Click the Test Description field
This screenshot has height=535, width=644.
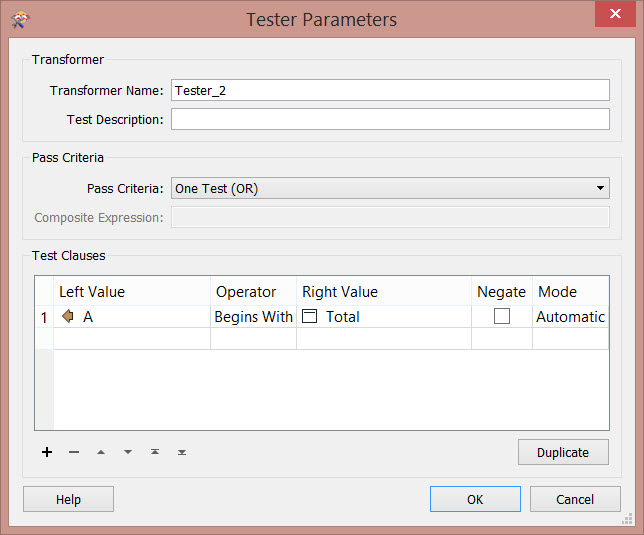(390, 119)
